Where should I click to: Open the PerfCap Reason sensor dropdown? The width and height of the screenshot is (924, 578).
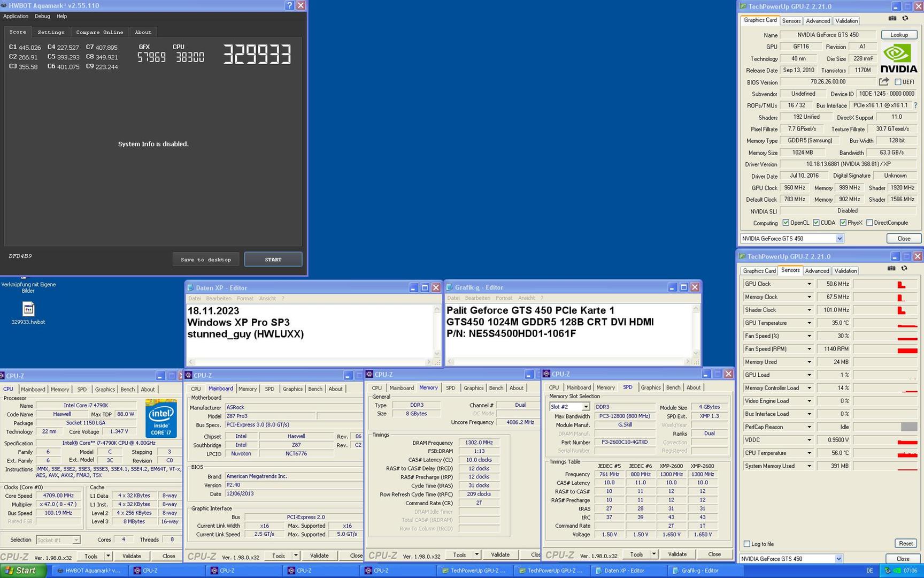tap(809, 427)
